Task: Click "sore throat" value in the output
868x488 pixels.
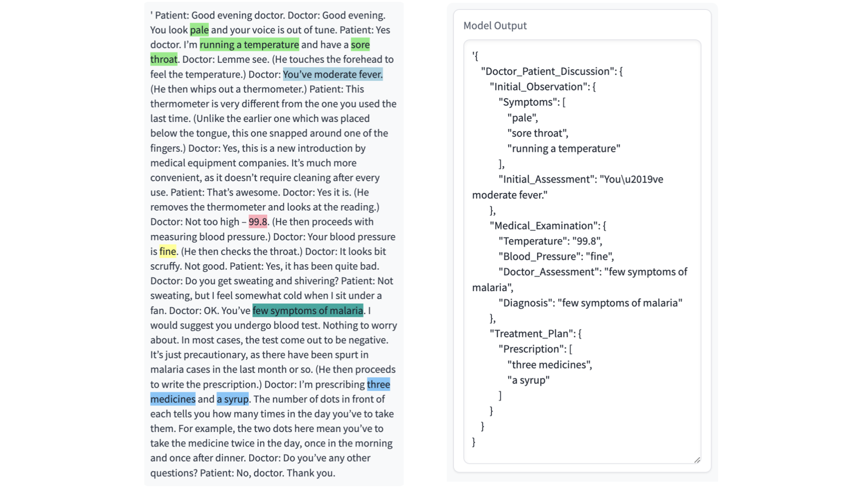Action: point(537,133)
